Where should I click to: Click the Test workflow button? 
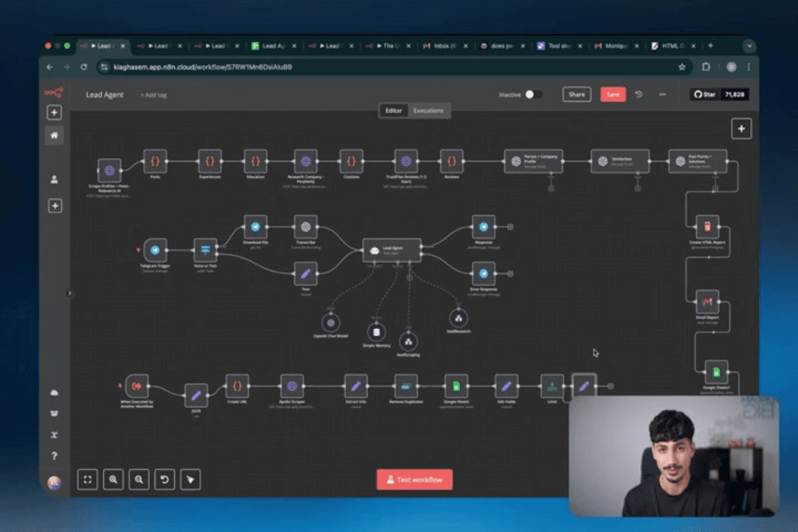pos(415,479)
